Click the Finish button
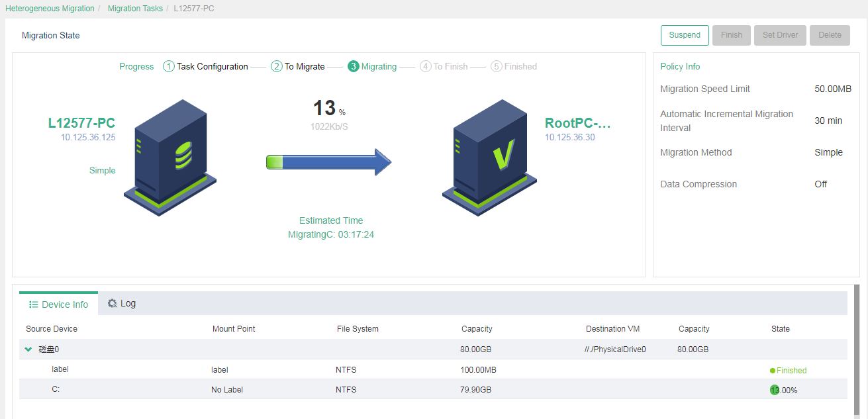This screenshot has width=868, height=419. tap(731, 35)
